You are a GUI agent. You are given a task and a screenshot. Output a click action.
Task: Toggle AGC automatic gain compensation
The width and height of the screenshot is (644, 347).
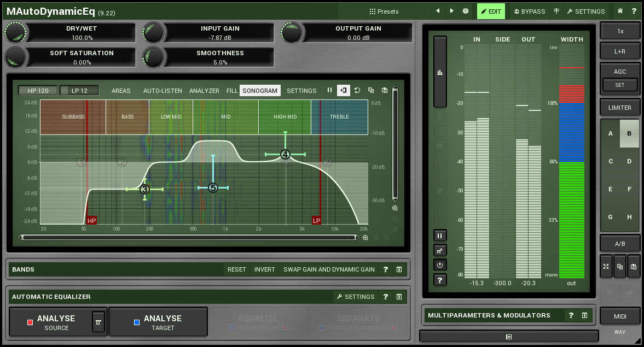coord(620,72)
